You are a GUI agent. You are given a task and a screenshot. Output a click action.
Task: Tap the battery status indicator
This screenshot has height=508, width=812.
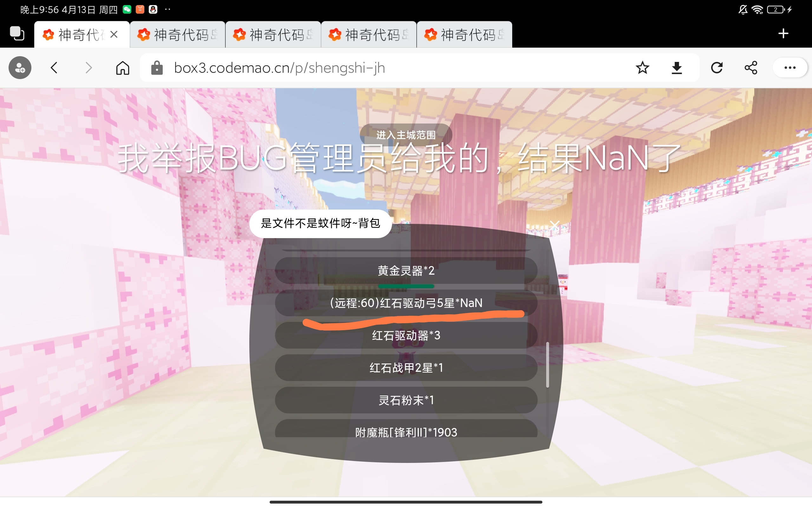(776, 10)
